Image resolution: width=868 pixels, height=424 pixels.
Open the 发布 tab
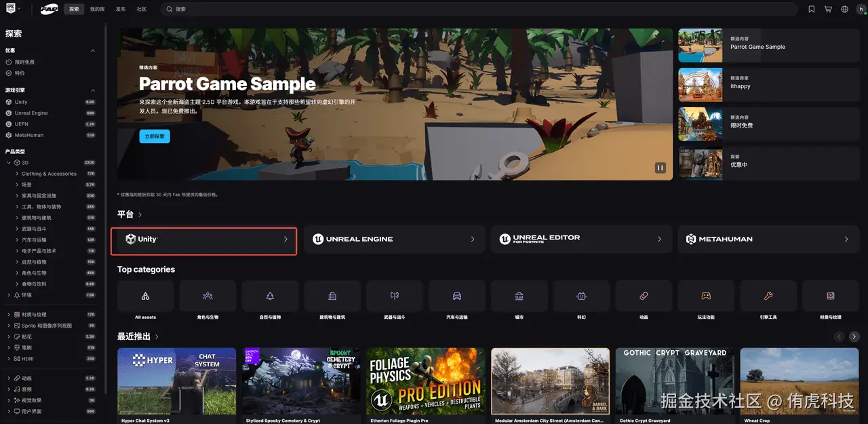coord(120,9)
